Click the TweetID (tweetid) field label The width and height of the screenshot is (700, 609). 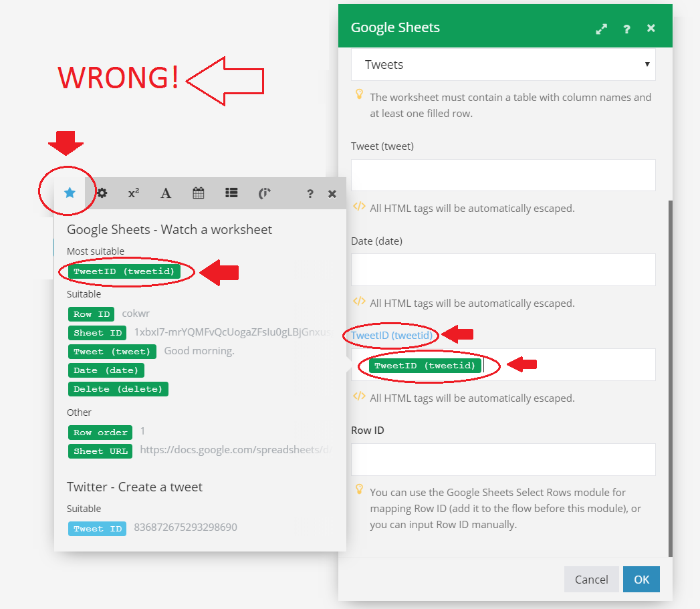point(392,336)
